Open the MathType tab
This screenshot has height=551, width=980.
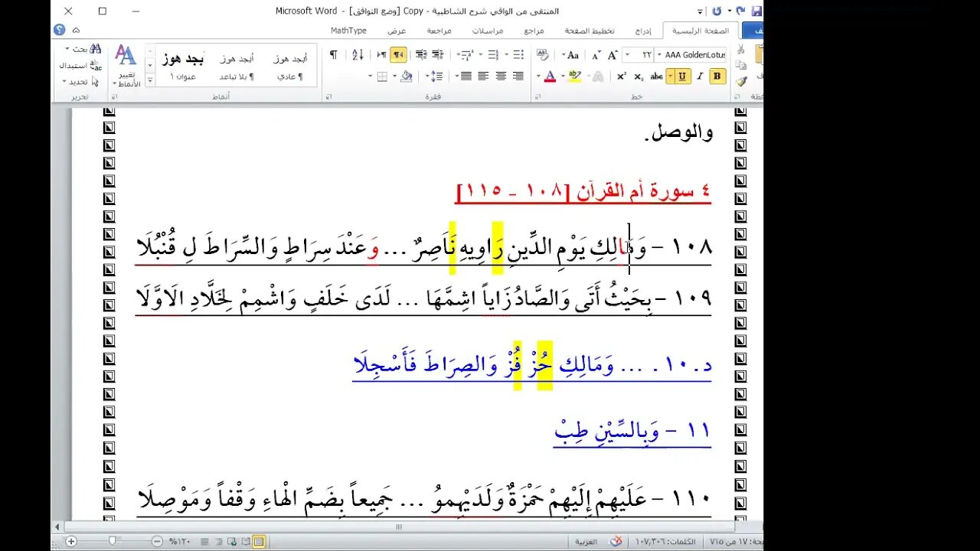click(348, 31)
